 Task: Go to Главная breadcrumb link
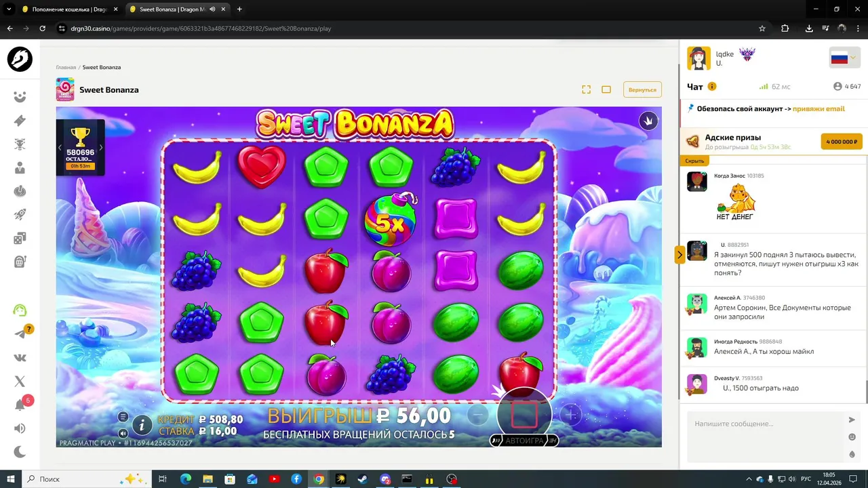pyautogui.click(x=66, y=67)
